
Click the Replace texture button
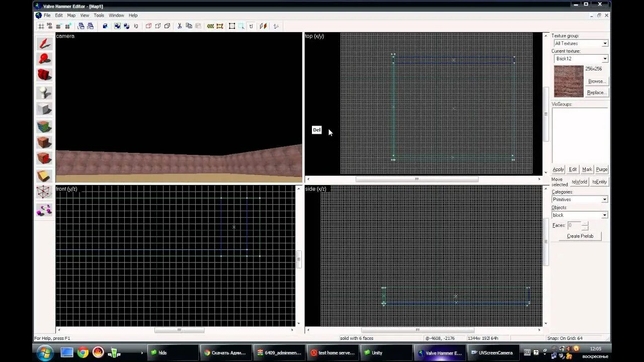pos(597,93)
